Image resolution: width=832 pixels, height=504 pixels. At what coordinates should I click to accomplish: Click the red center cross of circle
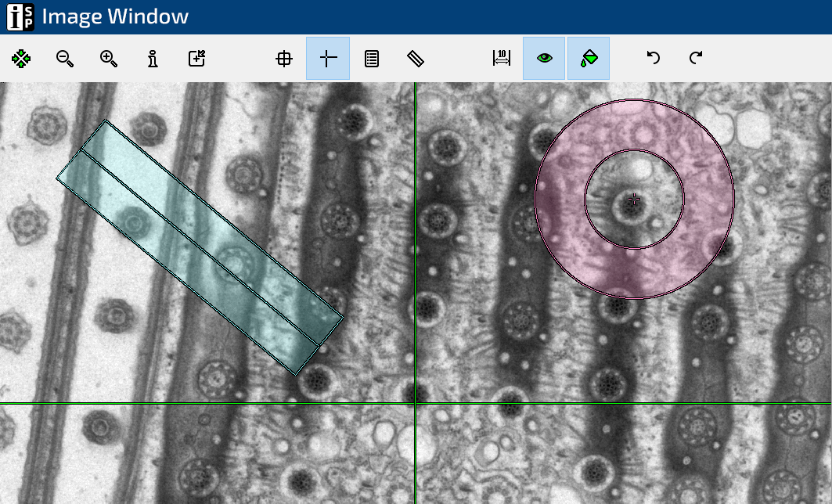pyautogui.click(x=634, y=200)
